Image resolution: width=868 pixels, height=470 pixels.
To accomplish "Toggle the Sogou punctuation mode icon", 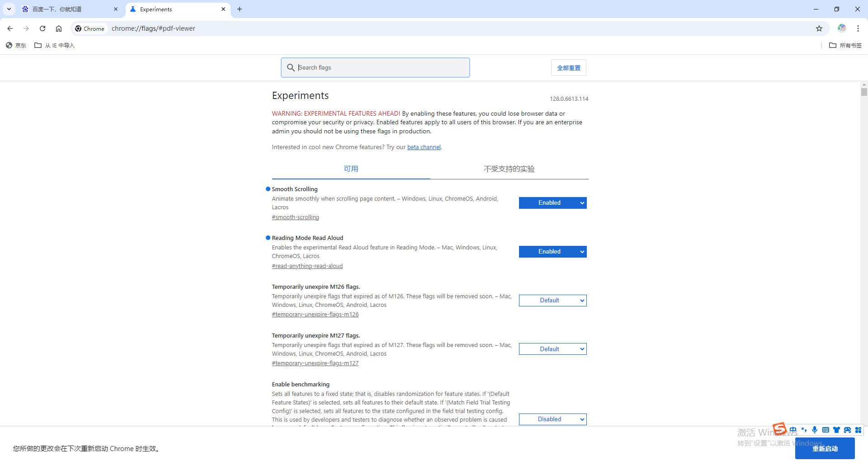I will [804, 430].
